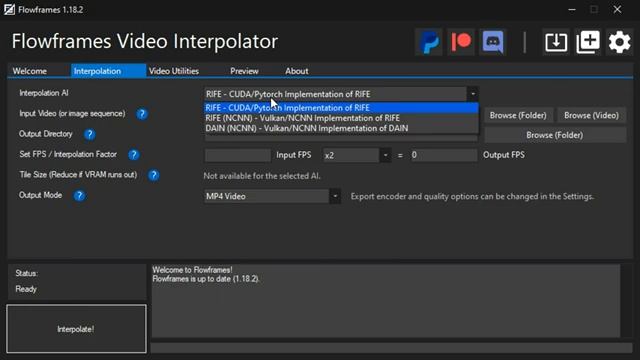Click the progress bar below the log
Image resolution: width=640 pixels, height=360 pixels.
coord(391,348)
